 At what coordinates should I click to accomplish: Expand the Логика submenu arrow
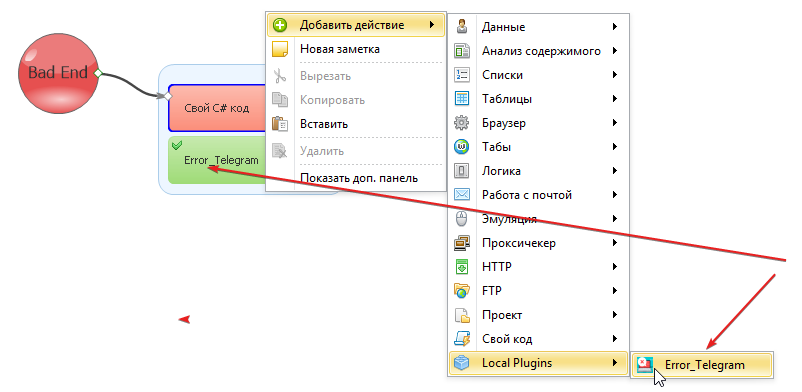pos(615,170)
